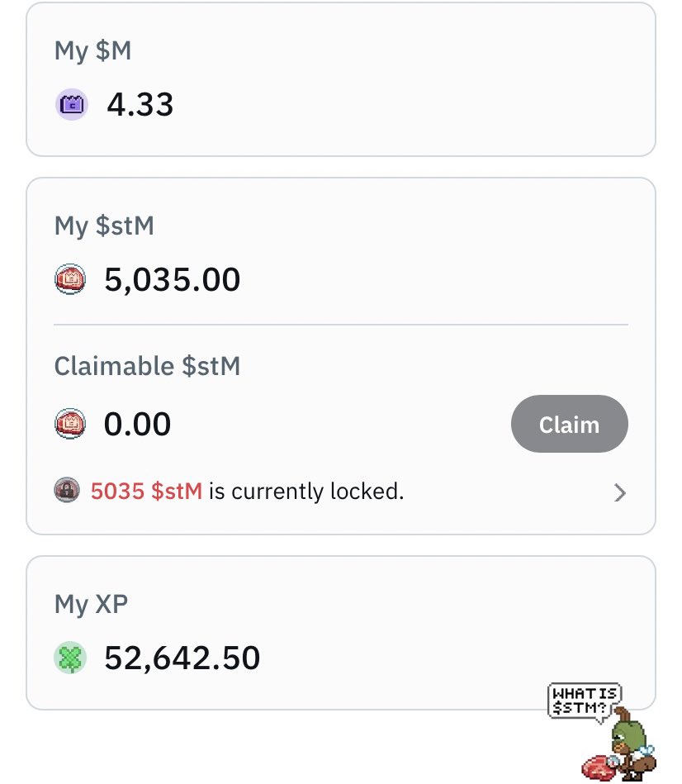Open the '5035 $stM is currently locked' row
The image size is (682, 784).
tap(341, 491)
